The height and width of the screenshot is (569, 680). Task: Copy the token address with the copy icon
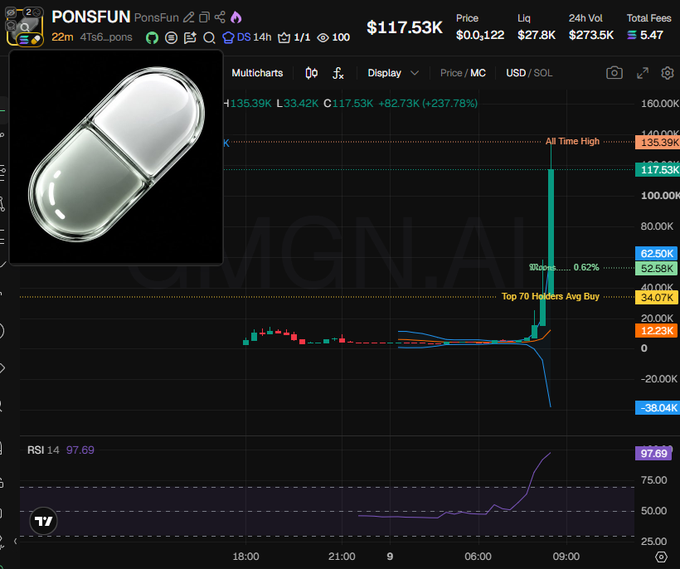click(x=204, y=17)
